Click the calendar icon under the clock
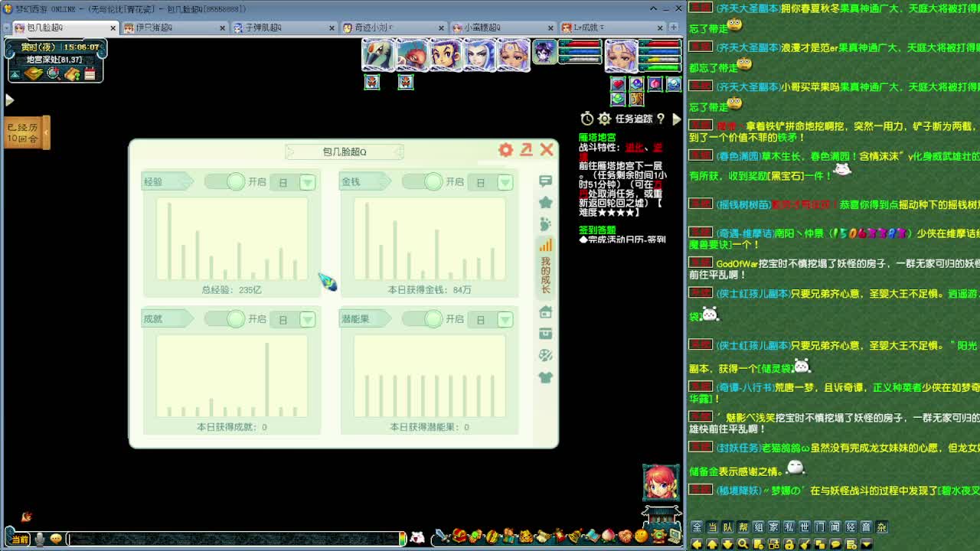This screenshot has width=980, height=551. (x=90, y=73)
